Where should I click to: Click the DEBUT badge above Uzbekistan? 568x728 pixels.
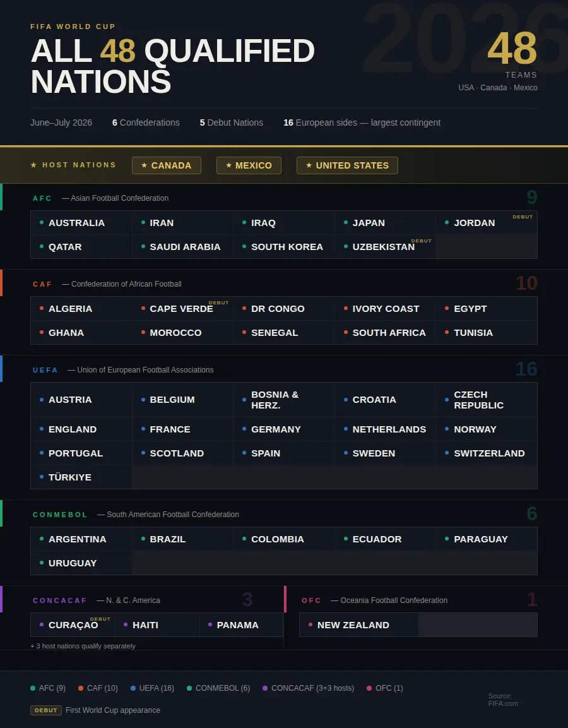(421, 241)
